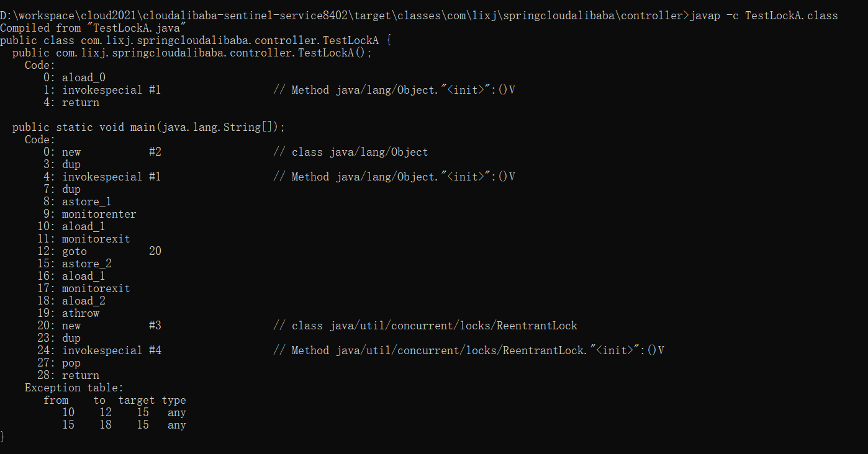The image size is (868, 454).
Task: Select the pop instruction
Action: 71,363
